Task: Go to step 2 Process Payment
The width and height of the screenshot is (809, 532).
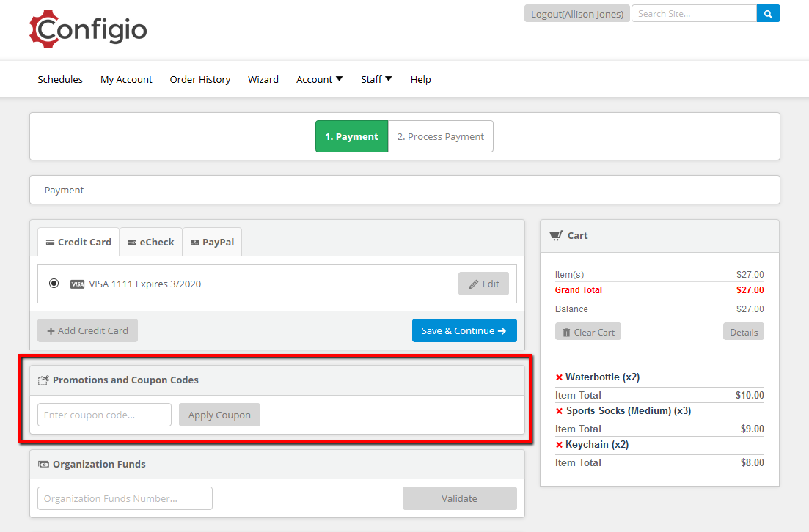Action: [441, 136]
